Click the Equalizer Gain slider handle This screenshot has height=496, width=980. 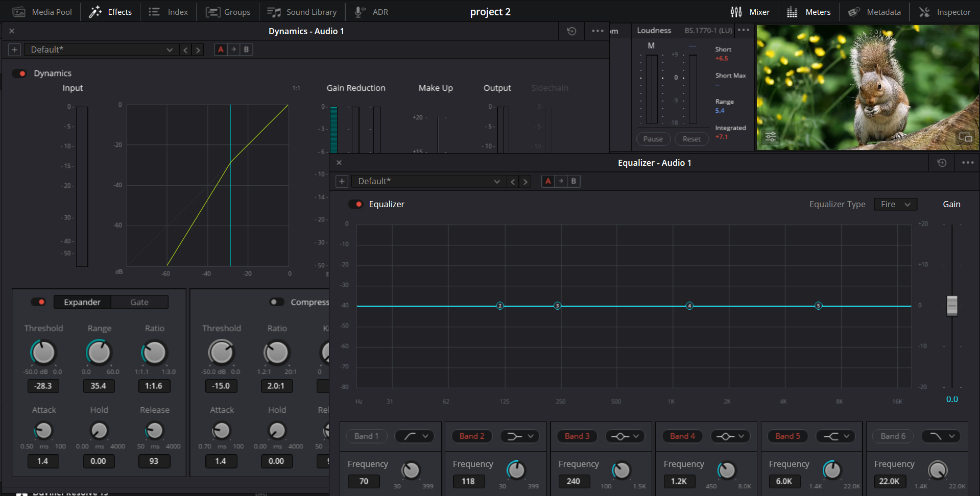coord(952,306)
